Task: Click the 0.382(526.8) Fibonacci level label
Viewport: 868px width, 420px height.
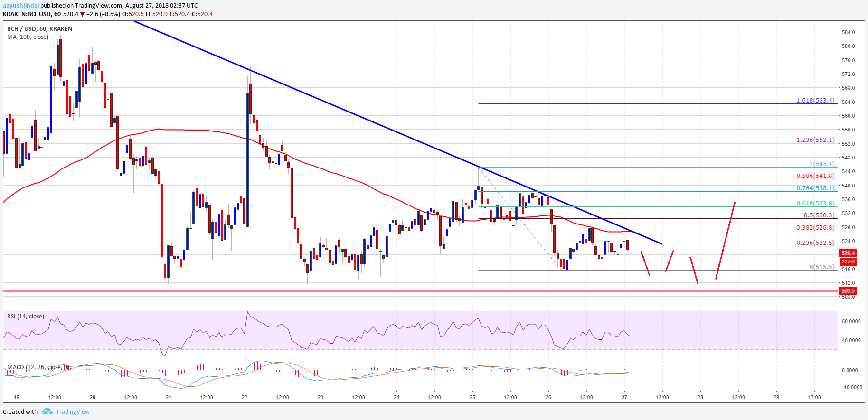Action: pyautogui.click(x=815, y=228)
